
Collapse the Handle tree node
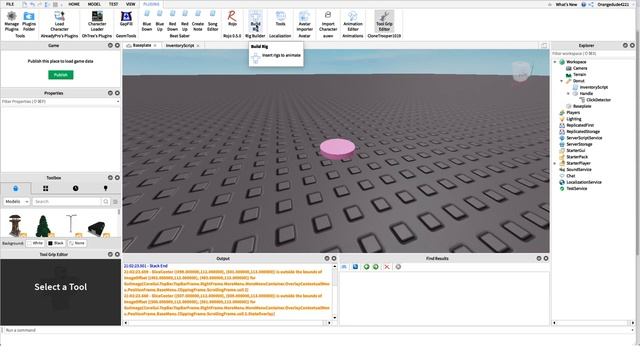[x=568, y=93]
